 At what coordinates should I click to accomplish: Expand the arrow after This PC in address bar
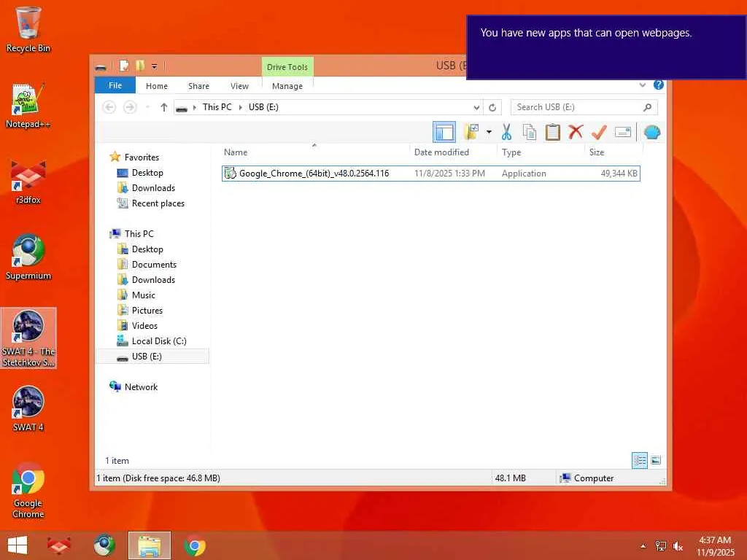point(241,107)
